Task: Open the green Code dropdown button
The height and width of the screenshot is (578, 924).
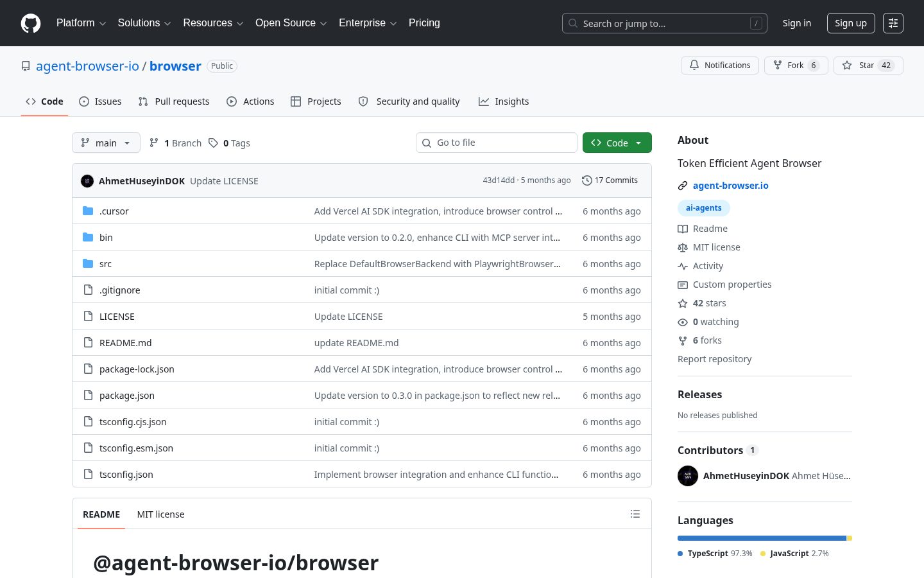Action: tap(617, 143)
